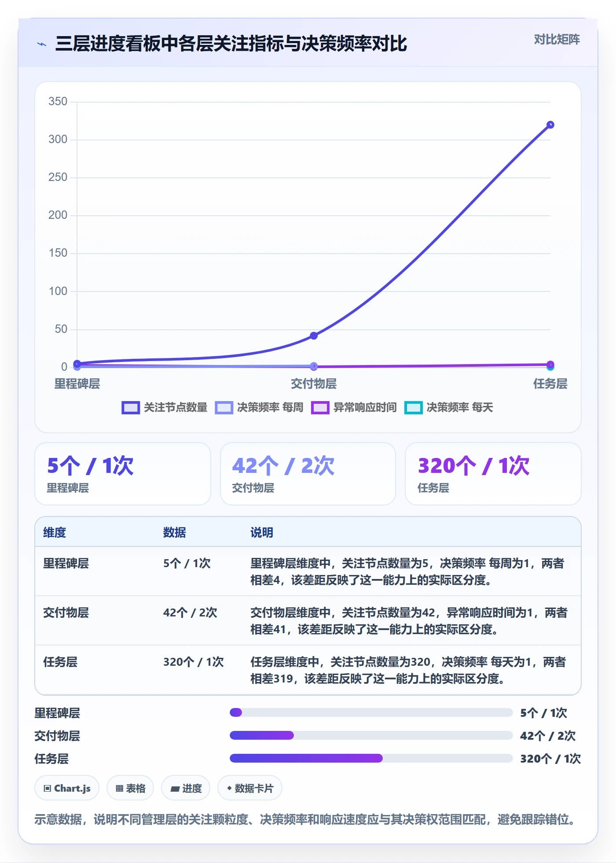Click the 42个 / 2次 progress value

548,736
